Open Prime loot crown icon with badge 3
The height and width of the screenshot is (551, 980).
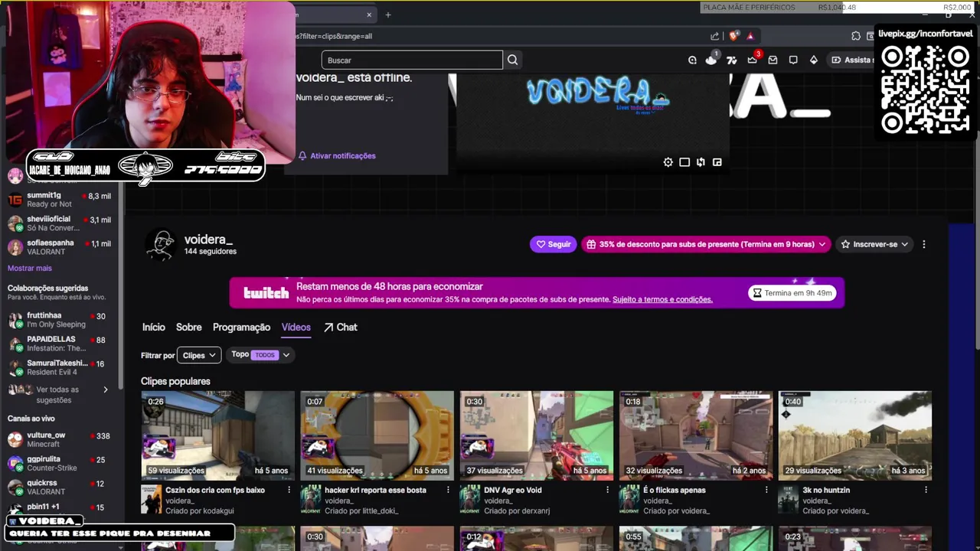pos(753,60)
